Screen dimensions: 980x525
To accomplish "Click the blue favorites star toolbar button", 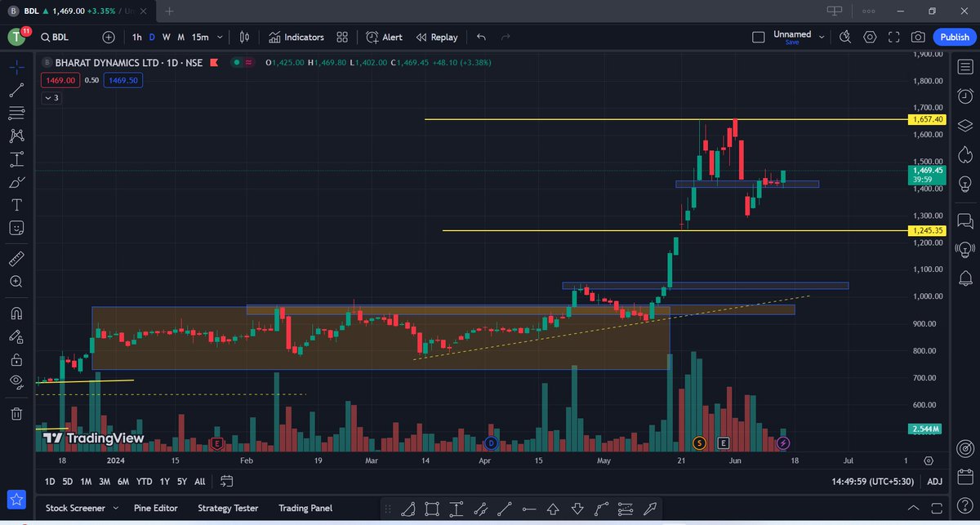I will pos(16,499).
